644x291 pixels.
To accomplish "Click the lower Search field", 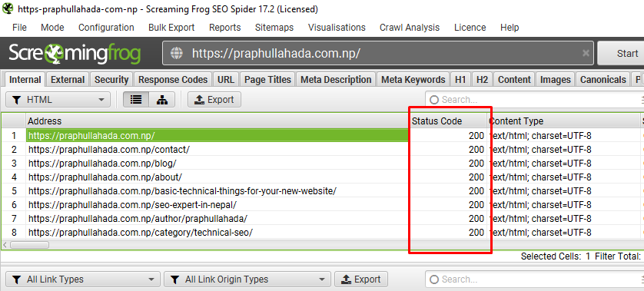I will tap(534, 279).
